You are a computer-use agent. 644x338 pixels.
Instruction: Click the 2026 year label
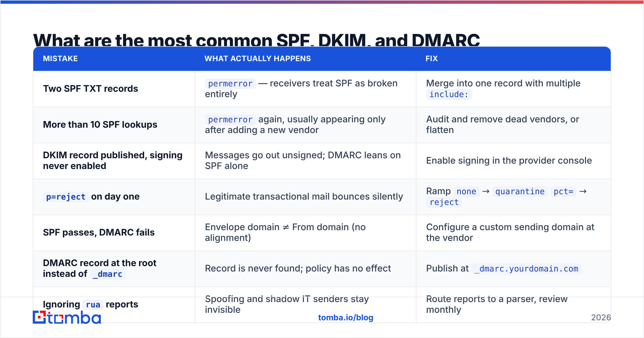coord(601,317)
